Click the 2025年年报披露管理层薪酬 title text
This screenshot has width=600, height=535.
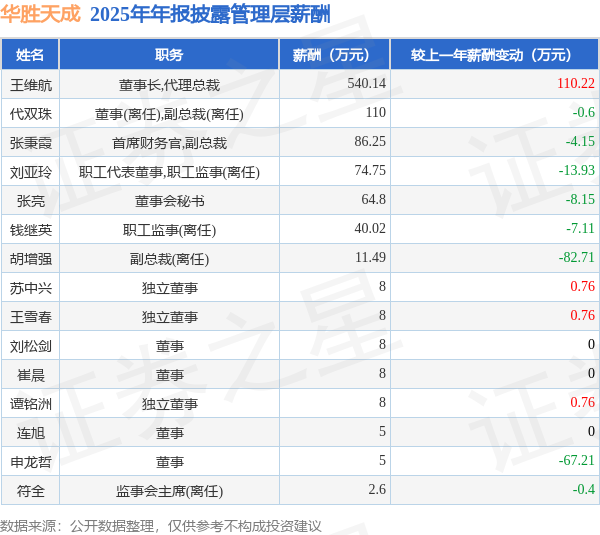pyautogui.click(x=210, y=15)
